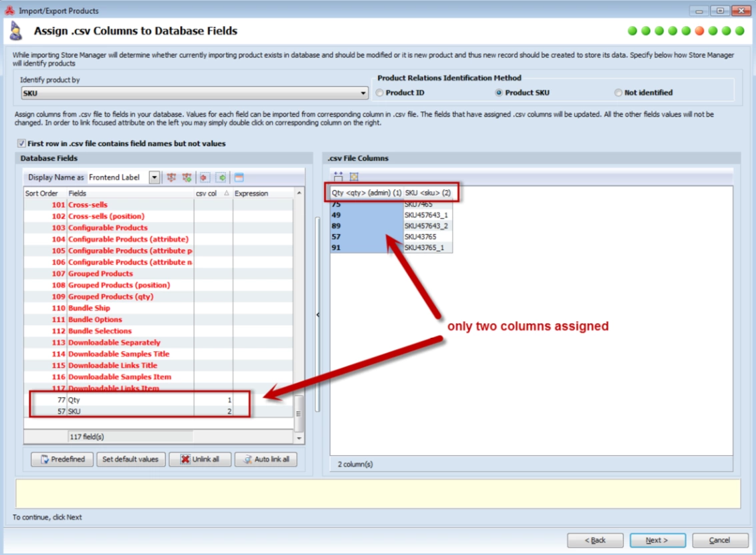
Task: Click the scroll up arrow of fields list
Action: [x=299, y=193]
